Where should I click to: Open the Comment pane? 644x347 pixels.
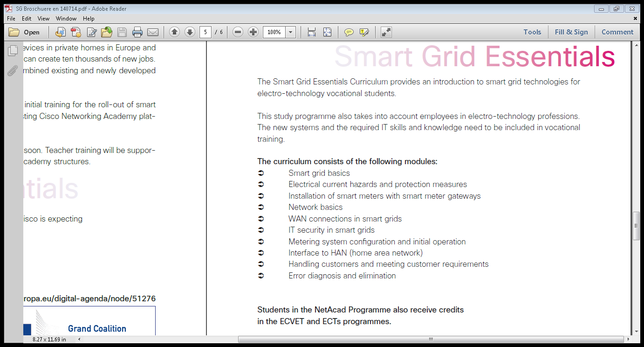(617, 32)
